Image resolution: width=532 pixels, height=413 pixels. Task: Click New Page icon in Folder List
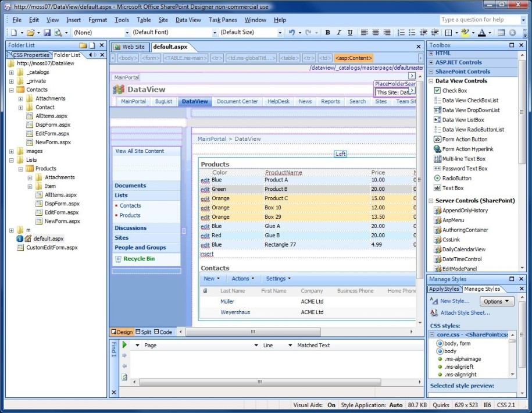coord(92,45)
